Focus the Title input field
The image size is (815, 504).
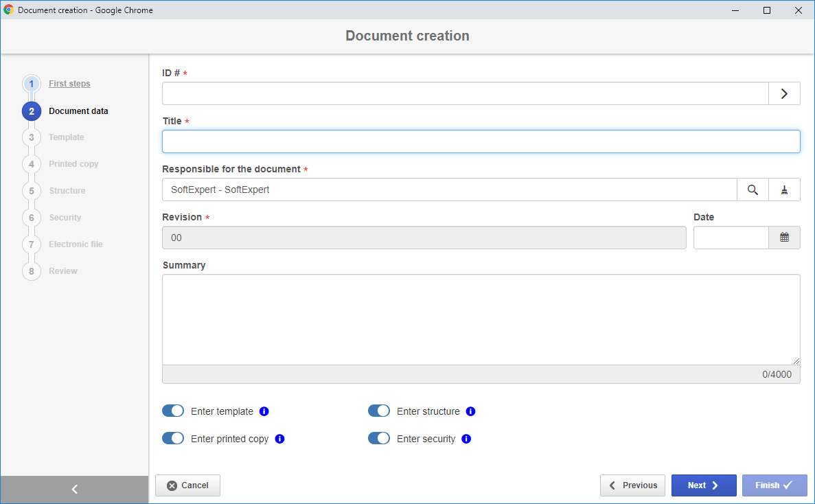481,141
